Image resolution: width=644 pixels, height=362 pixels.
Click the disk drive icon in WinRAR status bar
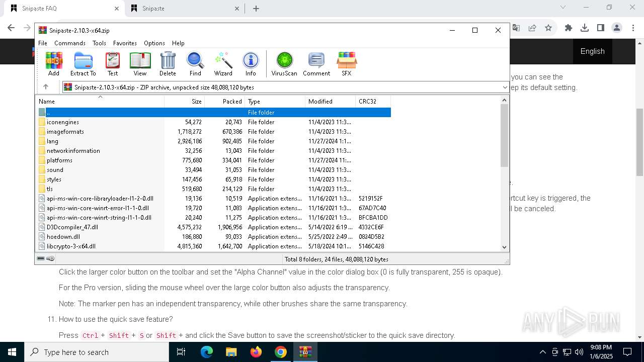click(x=41, y=259)
